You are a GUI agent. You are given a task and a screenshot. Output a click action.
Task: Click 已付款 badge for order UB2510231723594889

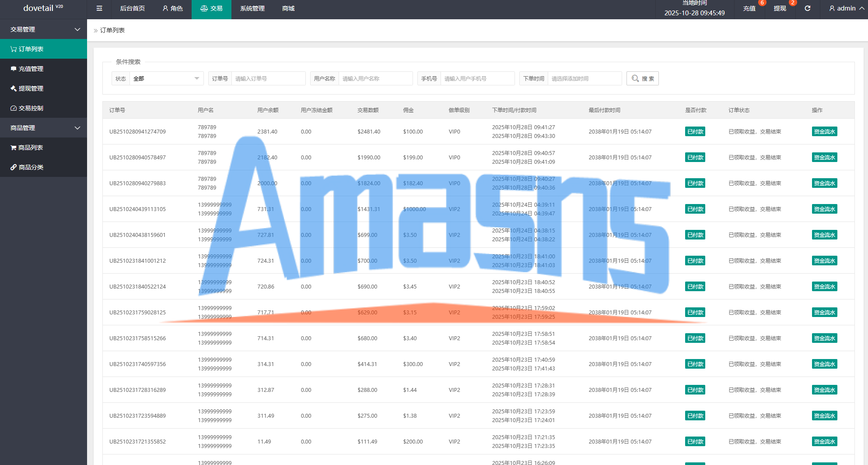(695, 416)
